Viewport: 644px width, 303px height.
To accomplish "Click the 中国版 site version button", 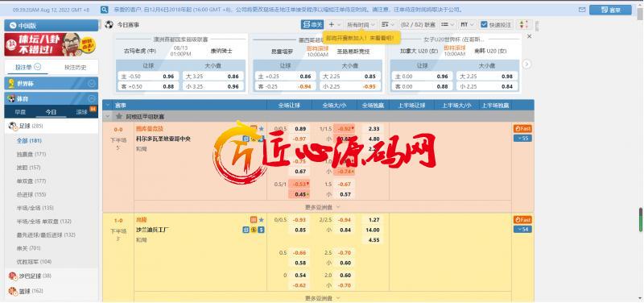I will click(x=52, y=26).
